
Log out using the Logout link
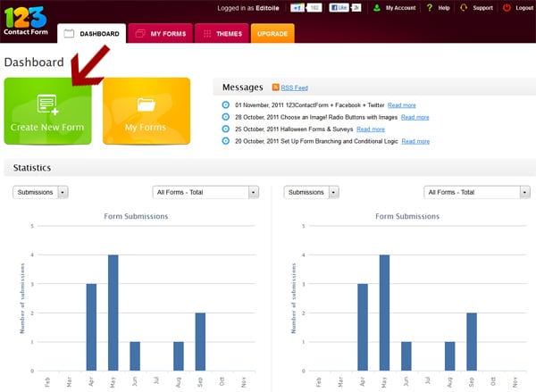[524, 8]
